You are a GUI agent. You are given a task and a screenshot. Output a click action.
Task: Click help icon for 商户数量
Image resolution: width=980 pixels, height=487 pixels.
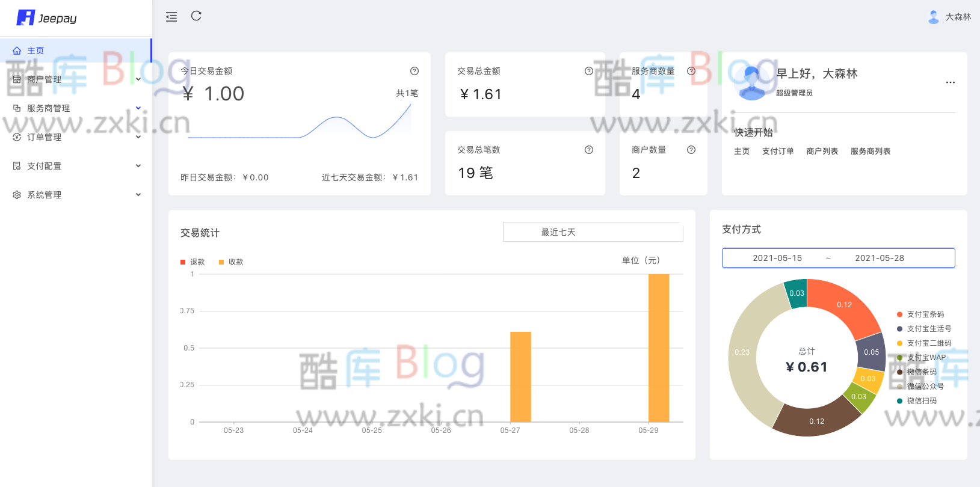pyautogui.click(x=691, y=150)
